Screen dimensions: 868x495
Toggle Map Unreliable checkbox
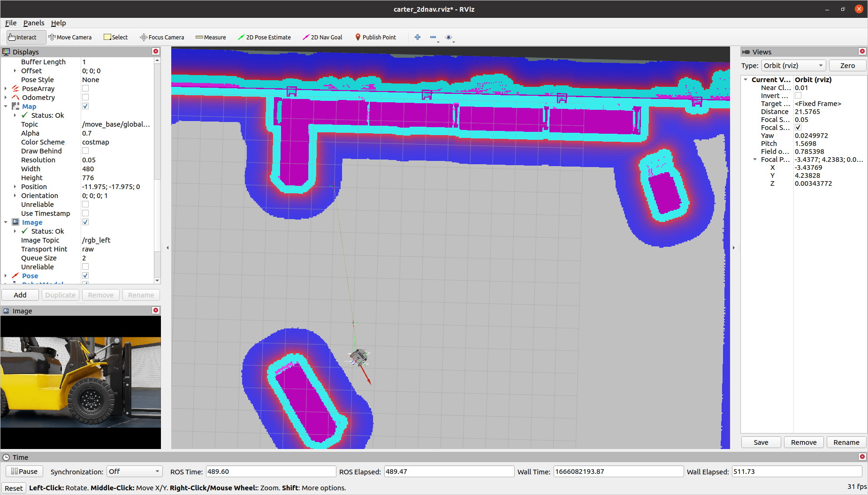tap(85, 204)
